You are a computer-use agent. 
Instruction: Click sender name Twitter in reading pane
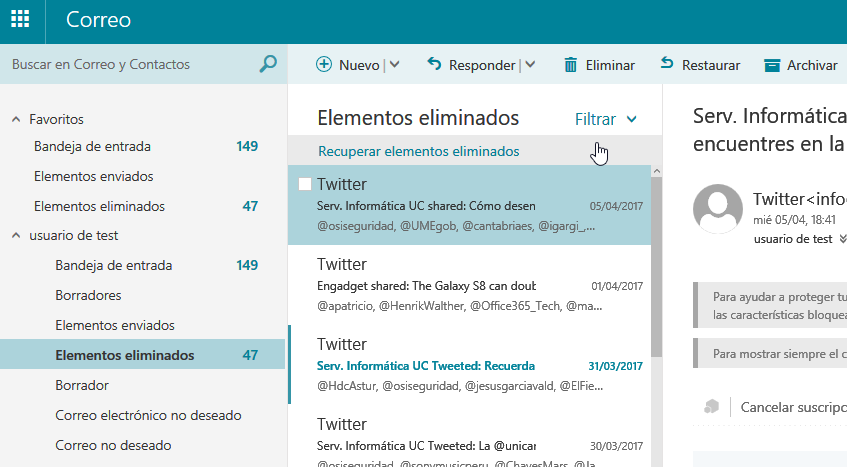[799, 199]
